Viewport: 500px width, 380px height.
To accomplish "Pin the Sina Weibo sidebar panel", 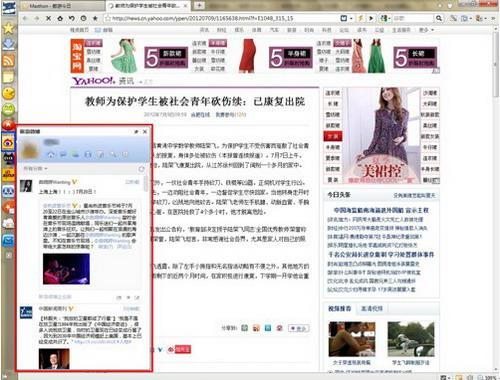I will [x=136, y=132].
